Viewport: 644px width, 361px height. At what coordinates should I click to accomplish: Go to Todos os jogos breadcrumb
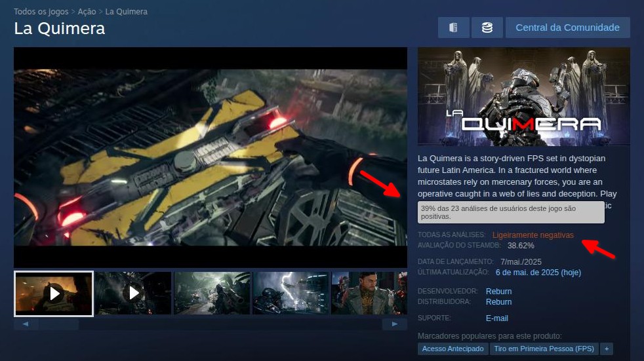click(x=41, y=12)
